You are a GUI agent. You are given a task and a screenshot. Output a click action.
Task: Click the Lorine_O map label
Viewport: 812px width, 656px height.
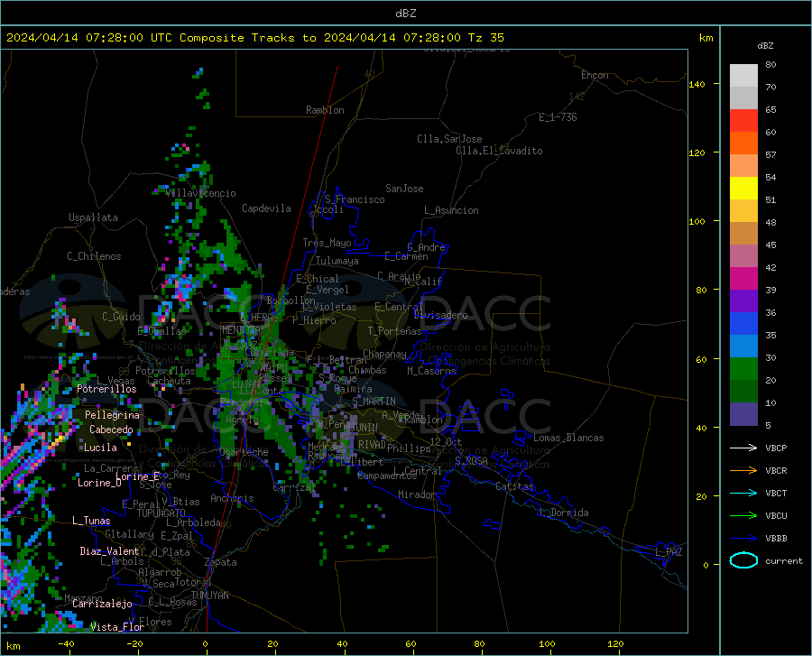coord(99,483)
